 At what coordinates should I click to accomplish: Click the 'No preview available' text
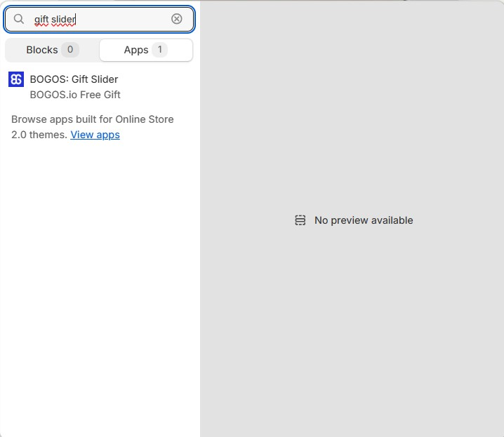coord(364,220)
